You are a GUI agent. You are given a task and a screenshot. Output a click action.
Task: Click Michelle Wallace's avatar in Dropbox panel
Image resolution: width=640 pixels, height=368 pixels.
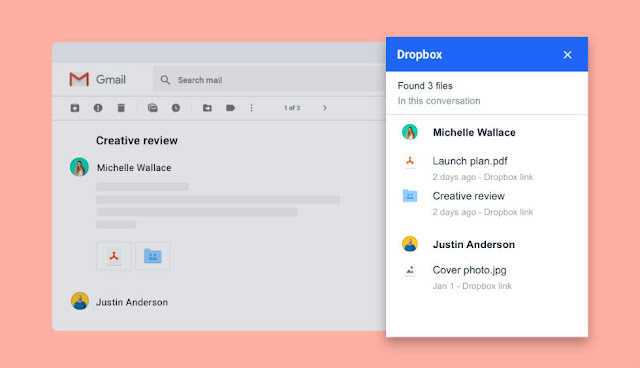(x=410, y=132)
